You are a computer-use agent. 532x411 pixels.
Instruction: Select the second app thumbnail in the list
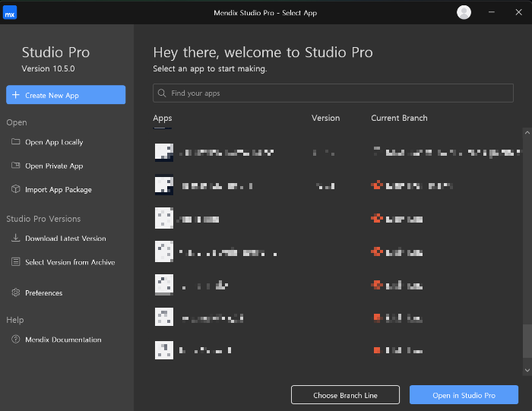(164, 185)
